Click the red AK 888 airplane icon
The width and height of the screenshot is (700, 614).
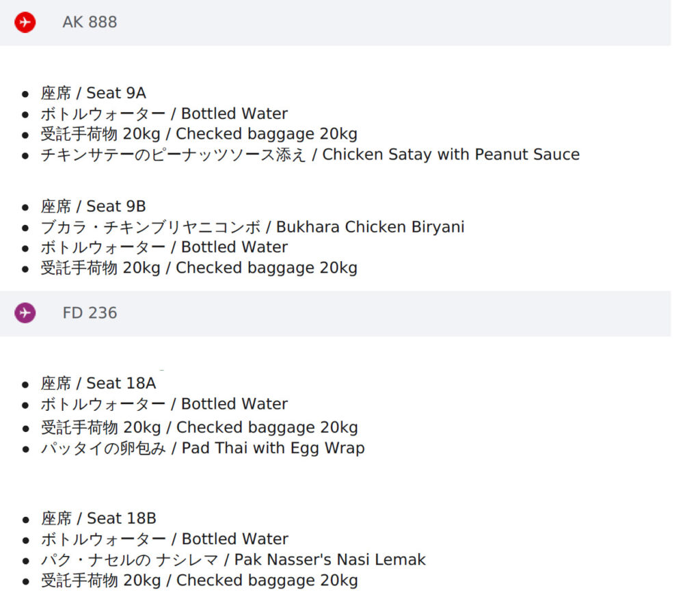(x=25, y=22)
